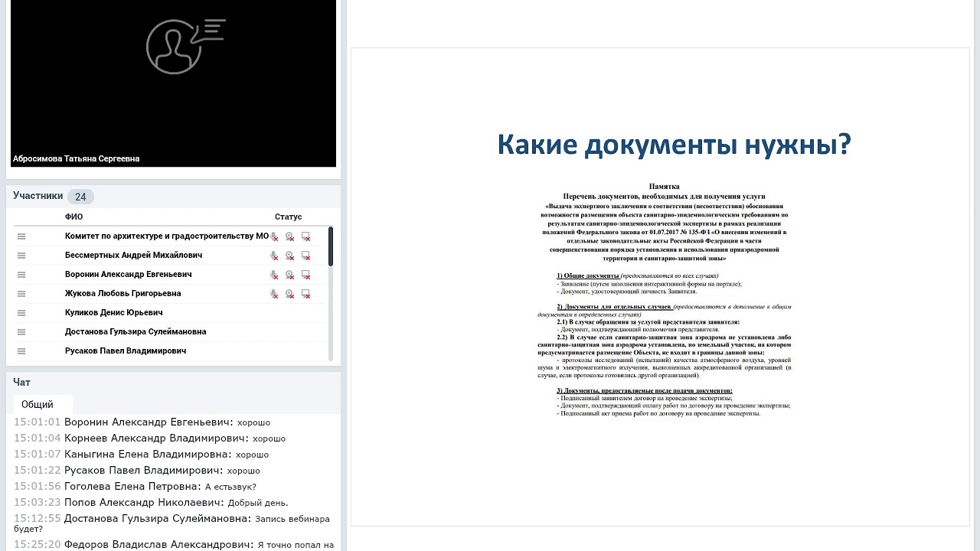The width and height of the screenshot is (980, 551).
Task: Click chat message from Федоров Владислав Александрович
Action: click(x=174, y=545)
